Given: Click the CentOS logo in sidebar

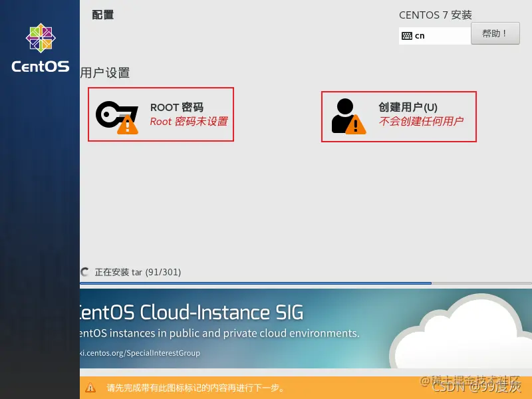Looking at the screenshot, I should 41,48.
